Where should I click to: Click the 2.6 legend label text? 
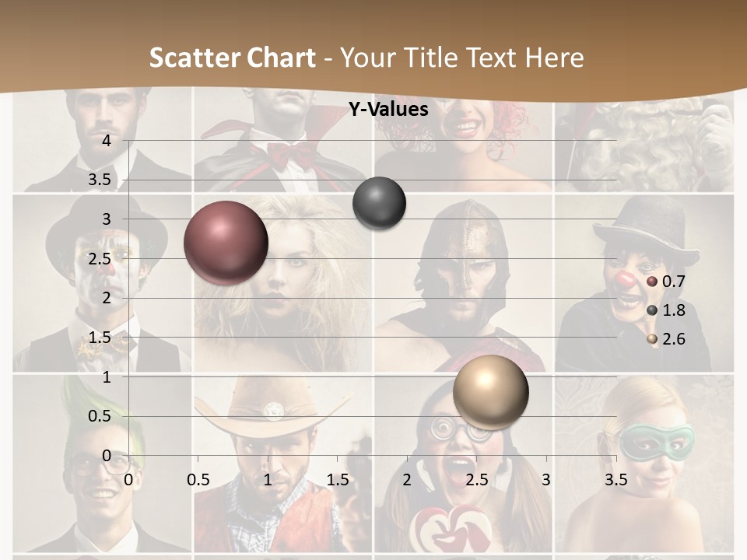point(673,339)
